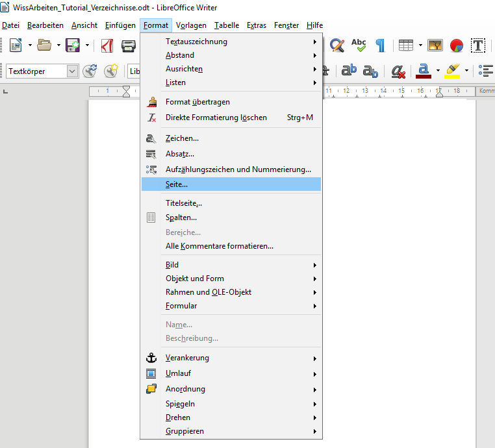Open the insert table dropdown arrow

coord(420,45)
